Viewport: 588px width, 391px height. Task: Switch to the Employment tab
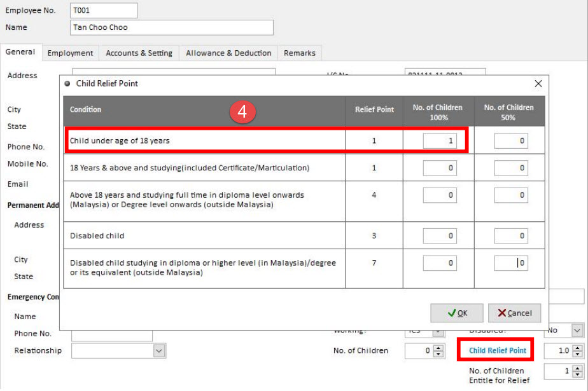(70, 53)
